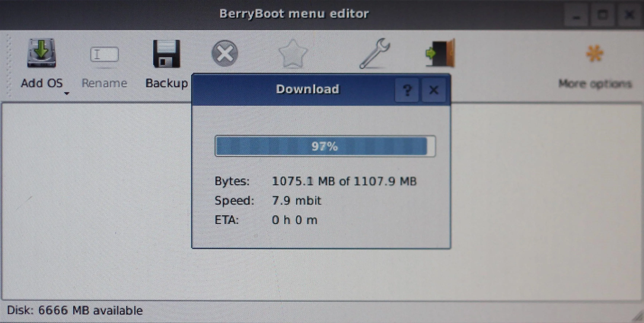Click the "0 h 0 m" ETA value

click(x=294, y=220)
